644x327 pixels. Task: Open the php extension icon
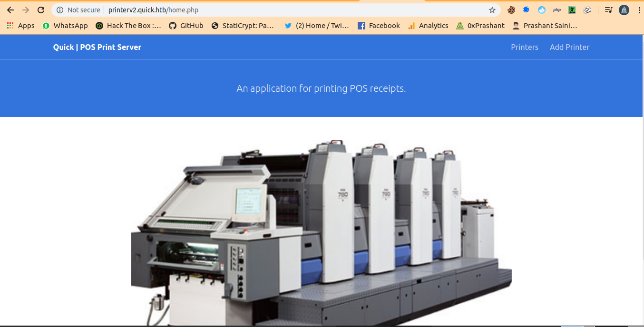tap(557, 10)
